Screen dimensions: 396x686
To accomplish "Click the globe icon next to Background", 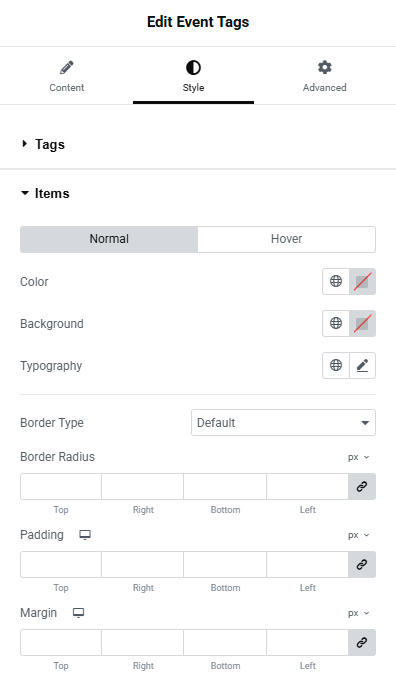I will click(336, 323).
